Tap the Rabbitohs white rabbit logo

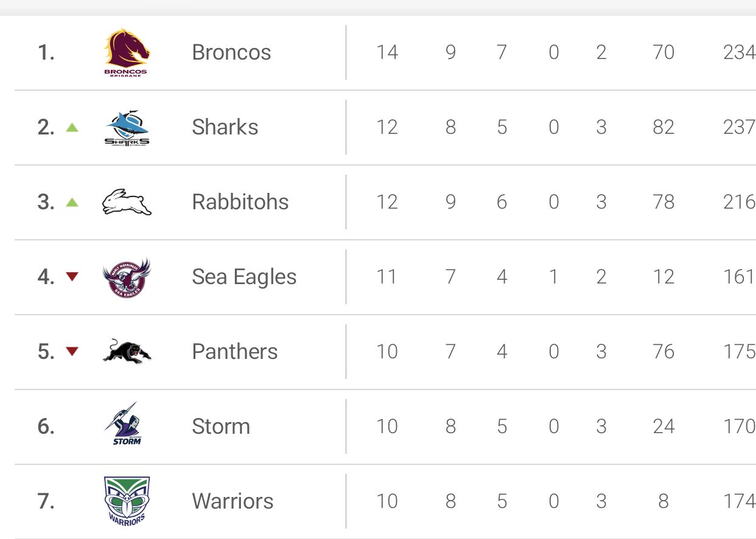tap(127, 202)
